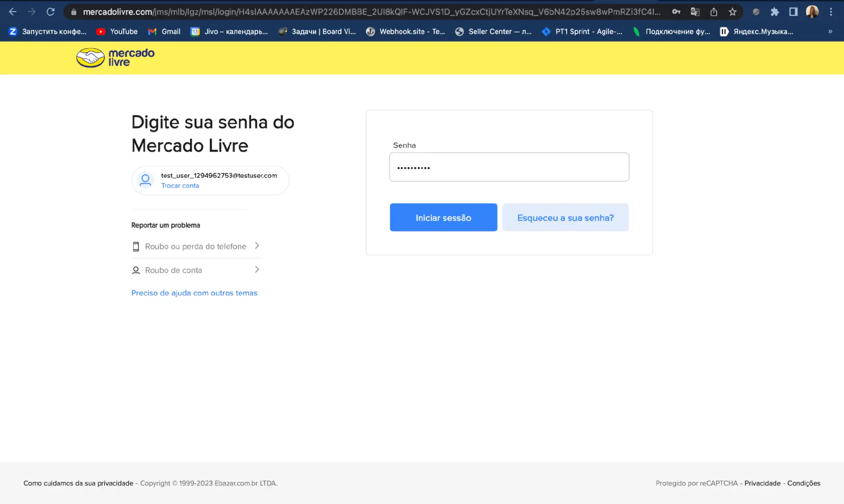The height and width of the screenshot is (504, 844).
Task: Bookmark this page with the star icon
Action: coord(732,12)
